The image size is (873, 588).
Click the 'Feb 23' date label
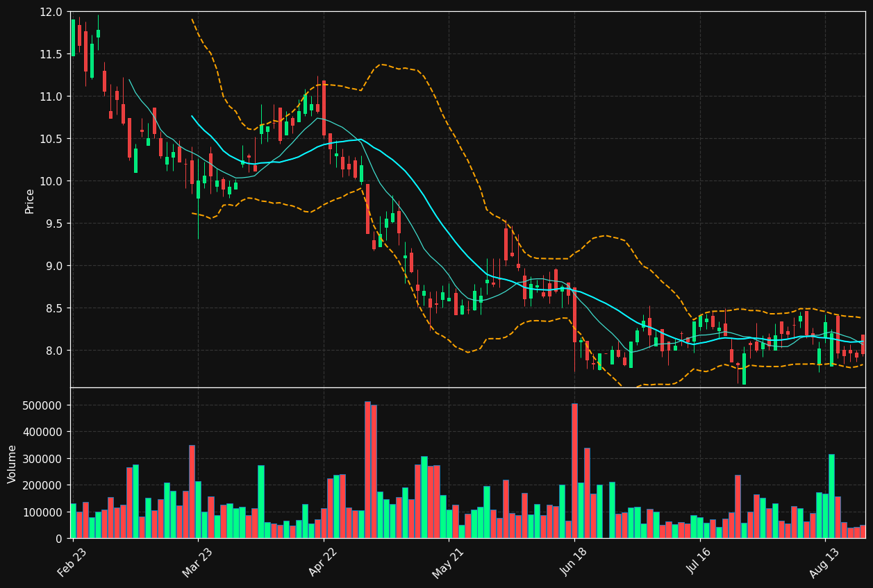(x=72, y=562)
